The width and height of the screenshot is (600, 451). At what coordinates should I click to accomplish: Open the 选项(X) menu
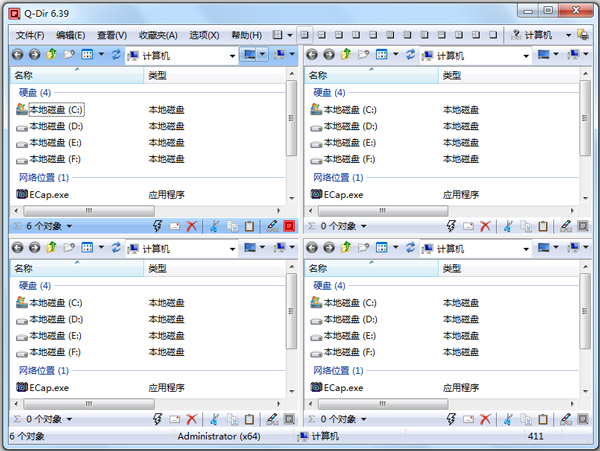[x=204, y=35]
